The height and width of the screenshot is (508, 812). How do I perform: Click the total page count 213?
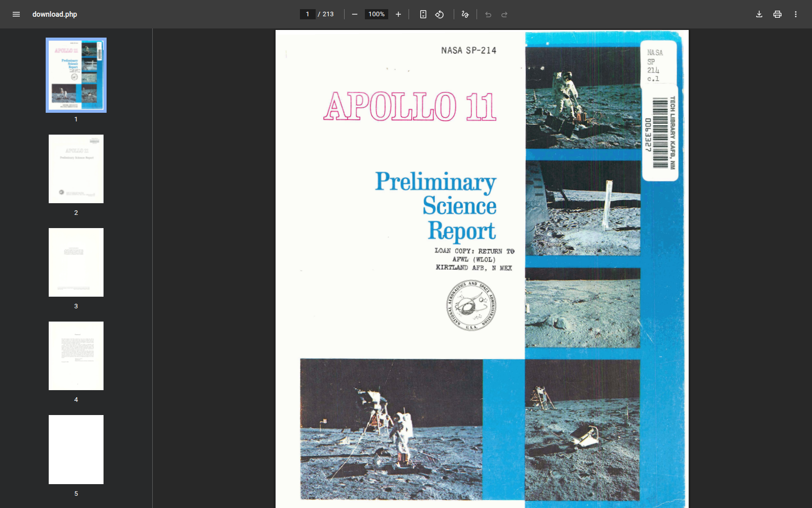328,14
